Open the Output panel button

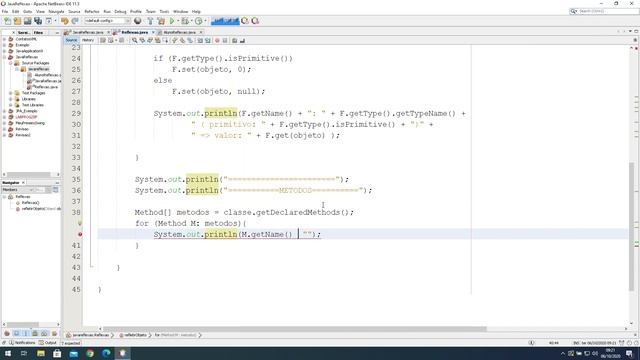tap(48, 342)
